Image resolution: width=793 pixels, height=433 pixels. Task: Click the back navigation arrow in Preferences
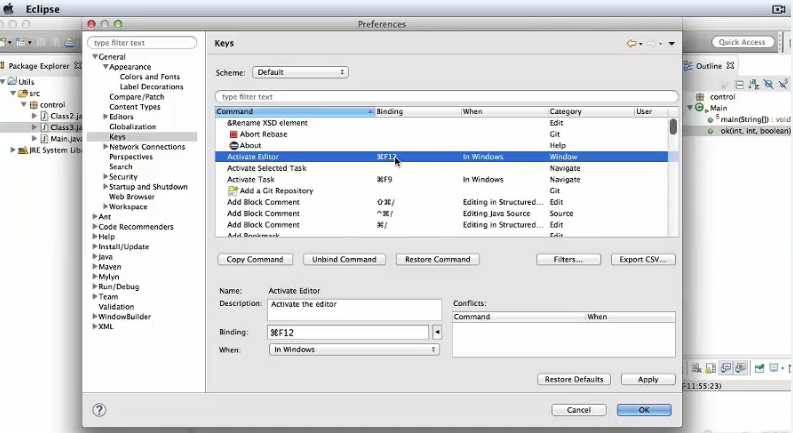tap(632, 44)
